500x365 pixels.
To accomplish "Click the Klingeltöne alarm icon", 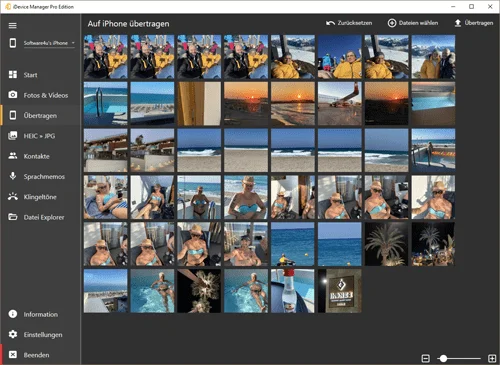I will (13, 196).
